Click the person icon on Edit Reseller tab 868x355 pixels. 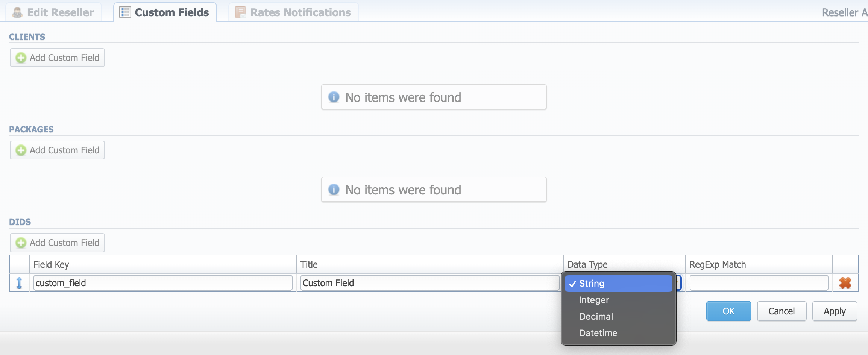pos(16,12)
